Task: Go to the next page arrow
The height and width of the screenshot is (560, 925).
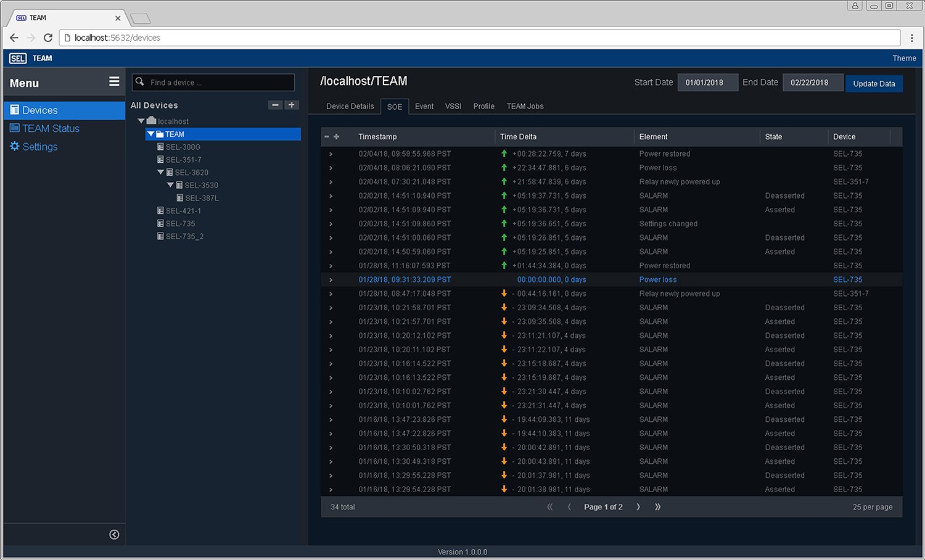Action: click(x=638, y=507)
